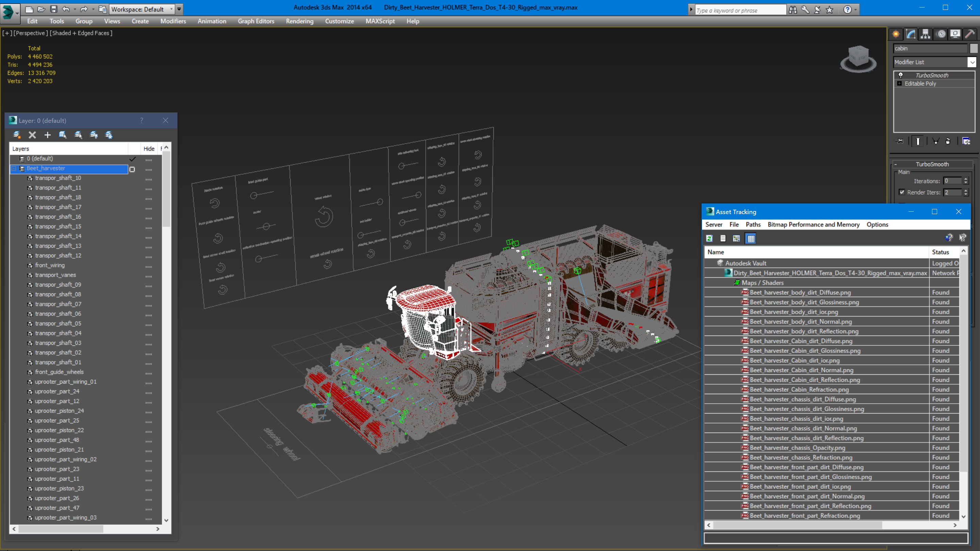980x551 pixels.
Task: Click Make Unique icon below modifier stack
Action: 935,141
